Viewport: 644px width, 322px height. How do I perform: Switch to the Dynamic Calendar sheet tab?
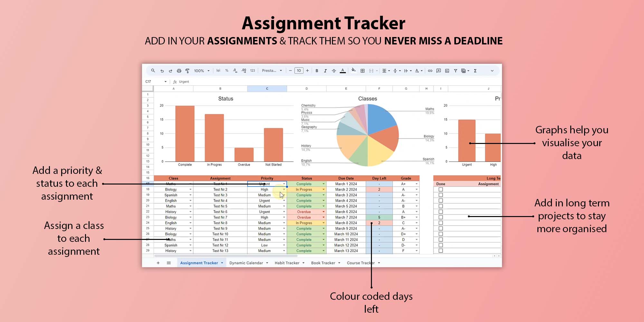[246, 263]
